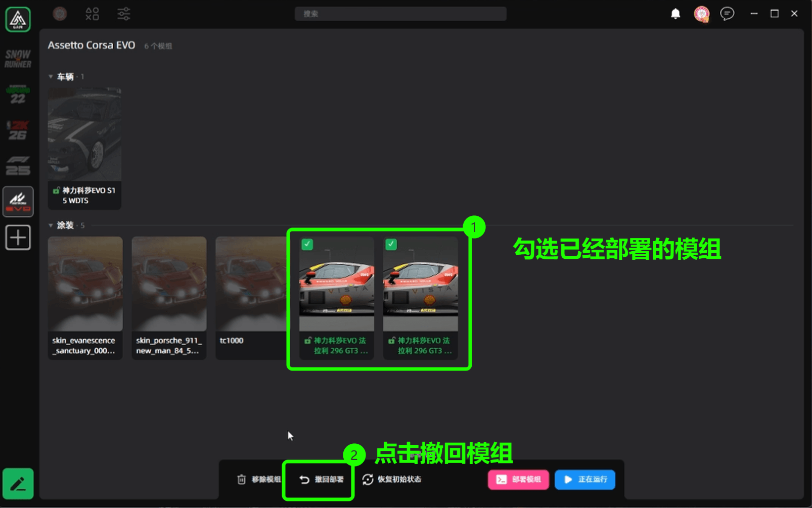The height and width of the screenshot is (508, 812).
Task: Click inside the top search field
Action: (x=400, y=14)
